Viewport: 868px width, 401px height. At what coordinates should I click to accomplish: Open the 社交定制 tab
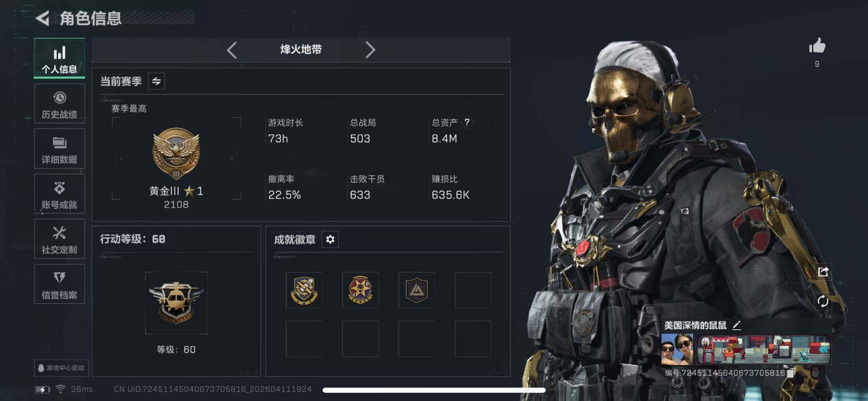tap(60, 239)
